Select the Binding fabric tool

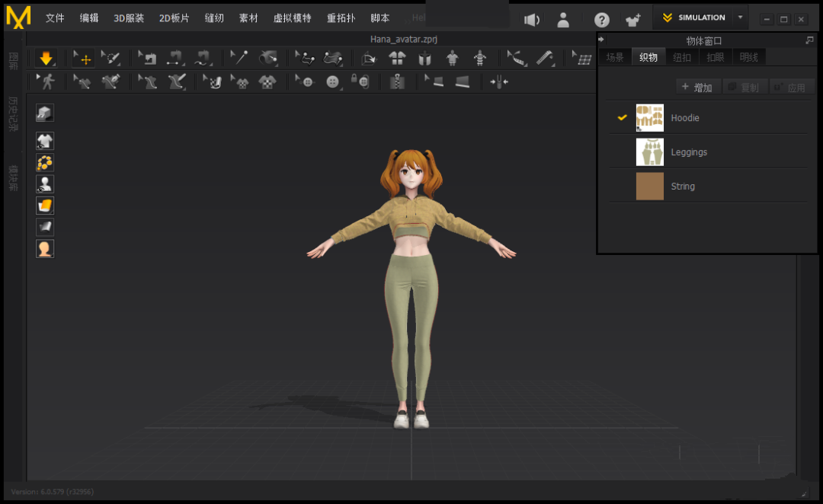(x=463, y=81)
